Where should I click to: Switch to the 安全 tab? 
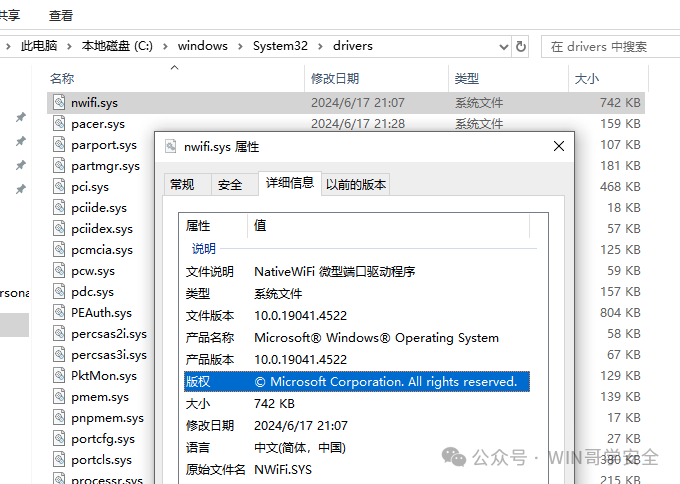(234, 185)
